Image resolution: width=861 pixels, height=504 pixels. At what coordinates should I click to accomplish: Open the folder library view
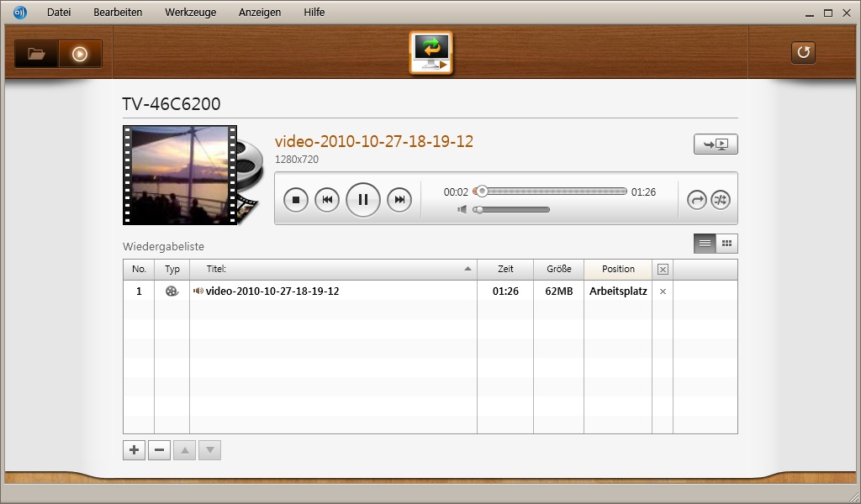coord(36,54)
